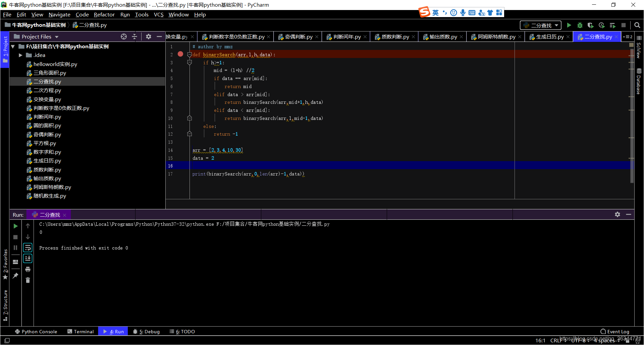This screenshot has height=345, width=644.
Task: Place cursor on line 17 print statement
Action: 248,174
